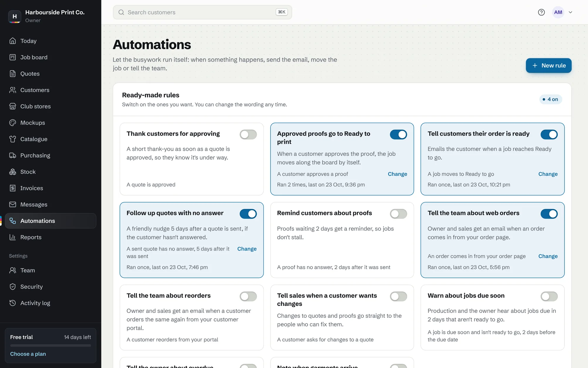
Task: Open the Job board icon
Action: 13,57
